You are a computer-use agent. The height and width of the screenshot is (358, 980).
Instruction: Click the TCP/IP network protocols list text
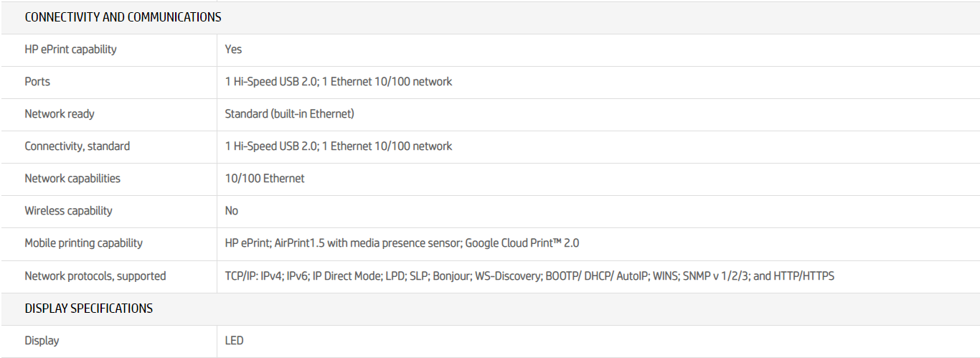tap(529, 276)
